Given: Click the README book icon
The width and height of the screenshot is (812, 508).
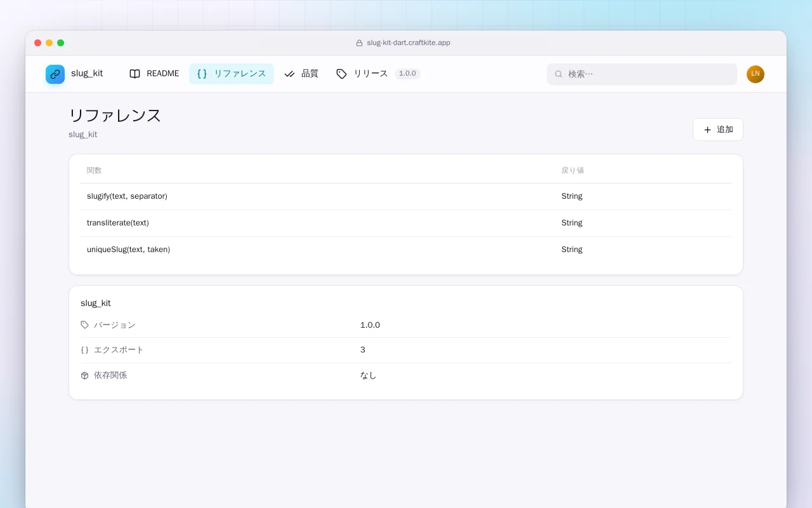Looking at the screenshot, I should [134, 74].
